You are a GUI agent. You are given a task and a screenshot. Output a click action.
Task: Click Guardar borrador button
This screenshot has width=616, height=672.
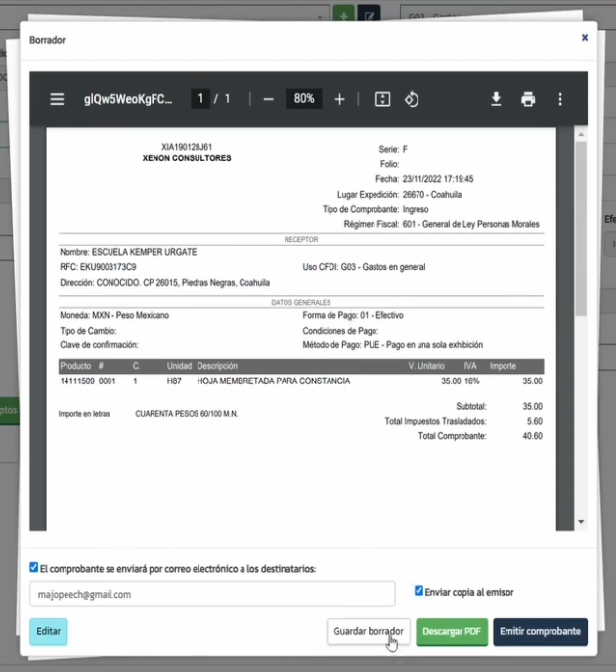pyautogui.click(x=368, y=632)
